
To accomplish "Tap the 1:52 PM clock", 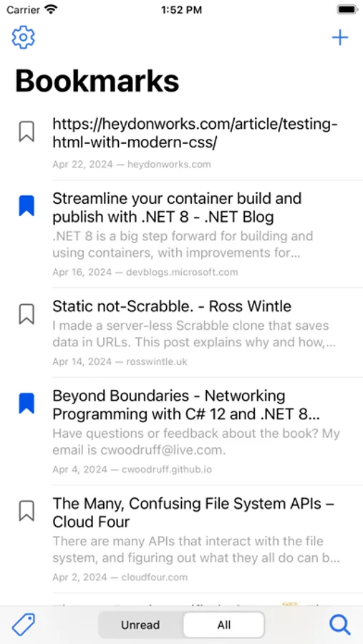I will [x=181, y=10].
